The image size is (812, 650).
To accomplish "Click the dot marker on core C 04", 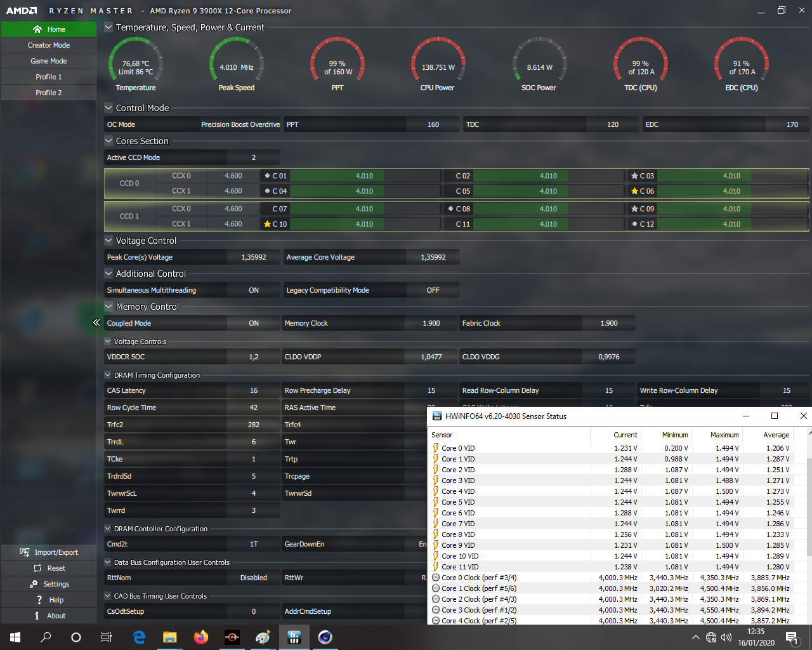I will 267,191.
